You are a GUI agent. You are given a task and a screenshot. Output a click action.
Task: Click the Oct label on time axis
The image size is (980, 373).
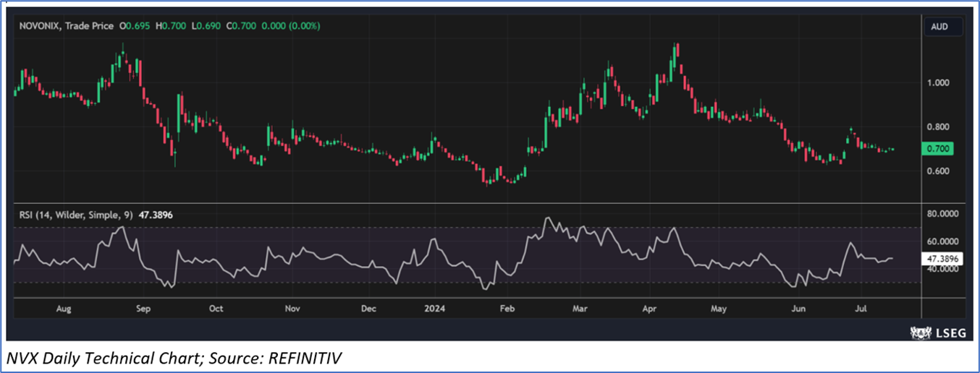coord(216,309)
